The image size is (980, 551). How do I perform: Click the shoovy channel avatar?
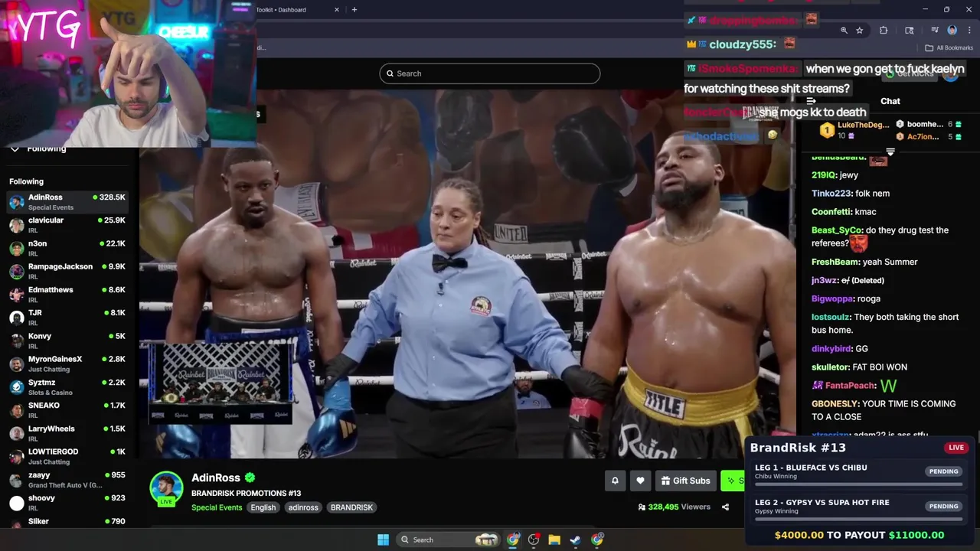coord(17,503)
